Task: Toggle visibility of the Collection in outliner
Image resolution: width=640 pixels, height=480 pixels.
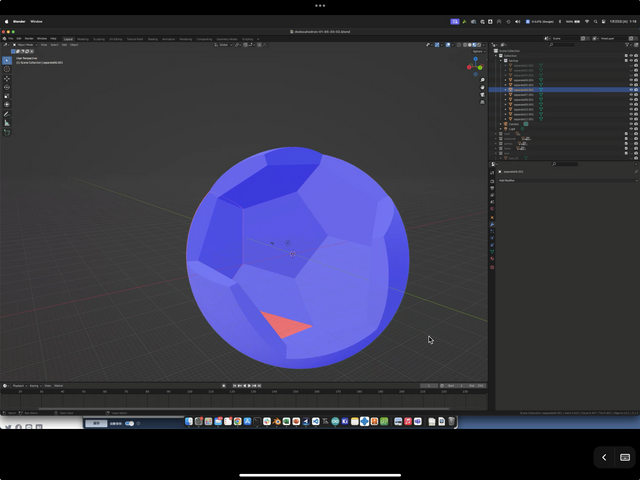Action: coord(631,56)
